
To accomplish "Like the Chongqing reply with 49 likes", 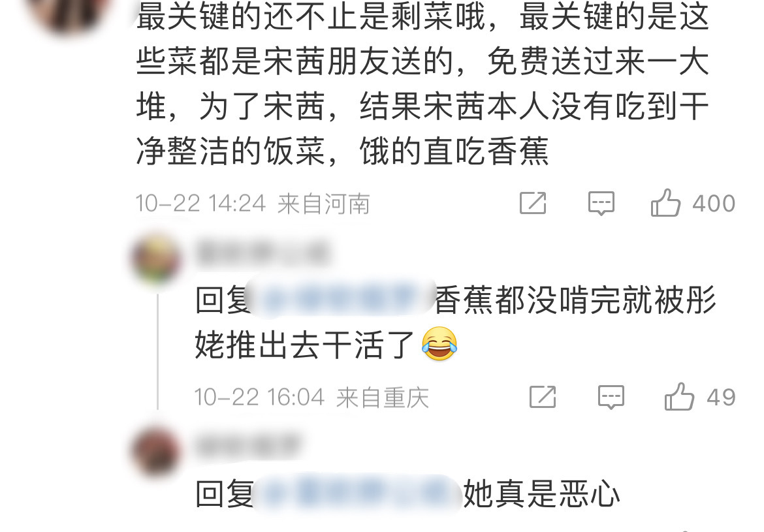I will point(678,397).
